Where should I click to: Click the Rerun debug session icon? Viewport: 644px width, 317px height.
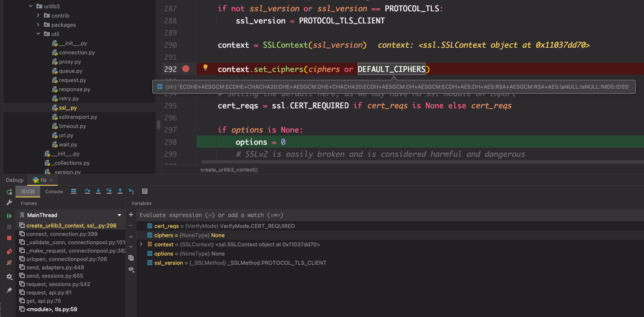point(9,192)
